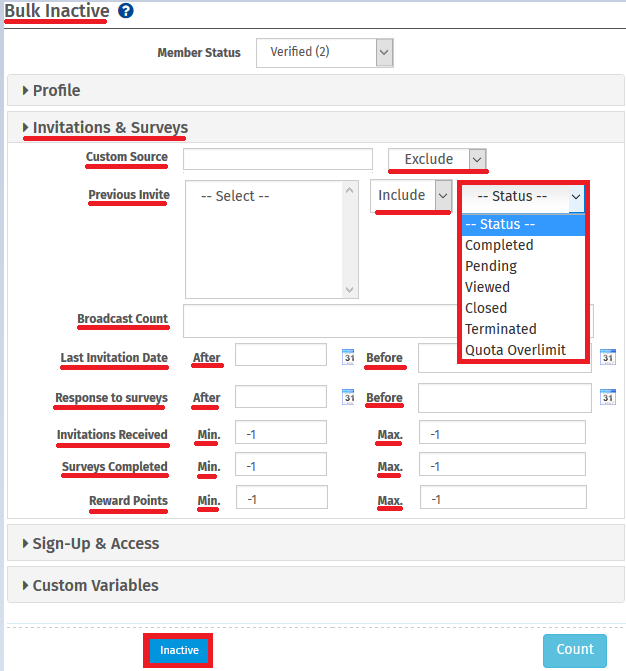Choose Terminated in the Status list
This screenshot has height=671, width=626.
pos(500,329)
